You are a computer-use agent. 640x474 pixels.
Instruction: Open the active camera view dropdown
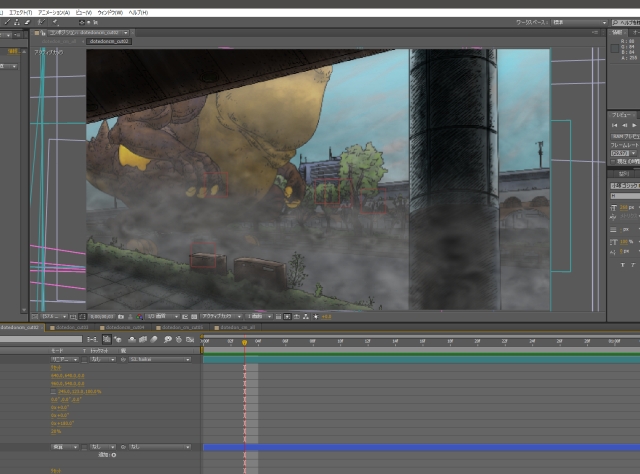pyautogui.click(x=223, y=316)
